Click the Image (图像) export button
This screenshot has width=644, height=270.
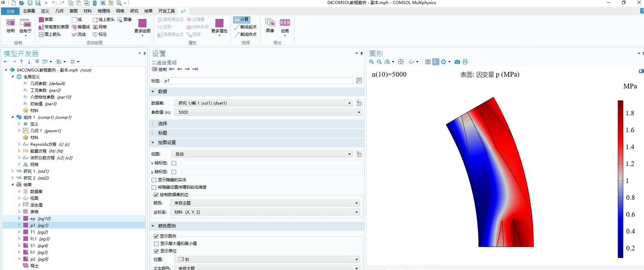[x=270, y=26]
